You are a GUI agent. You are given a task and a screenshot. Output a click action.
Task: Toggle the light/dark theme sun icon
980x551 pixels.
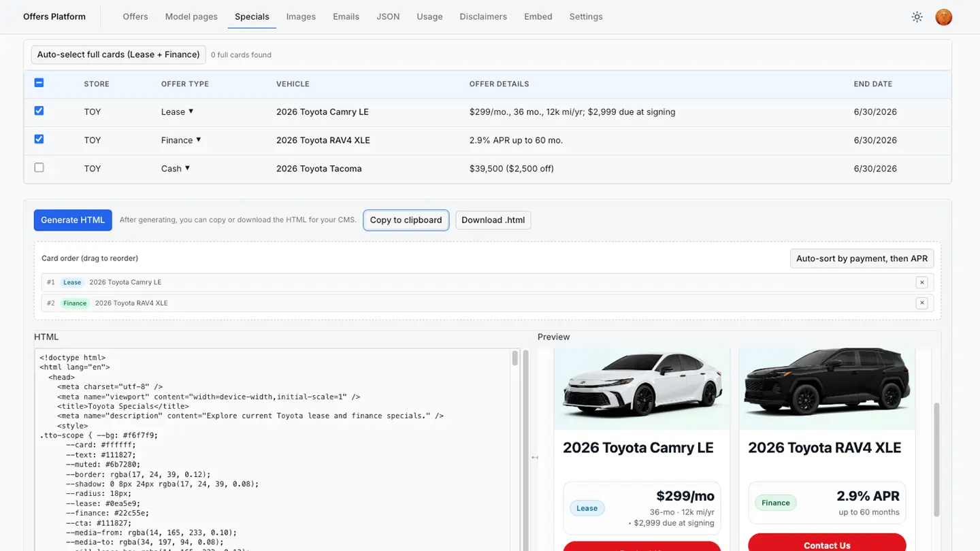[x=917, y=17]
